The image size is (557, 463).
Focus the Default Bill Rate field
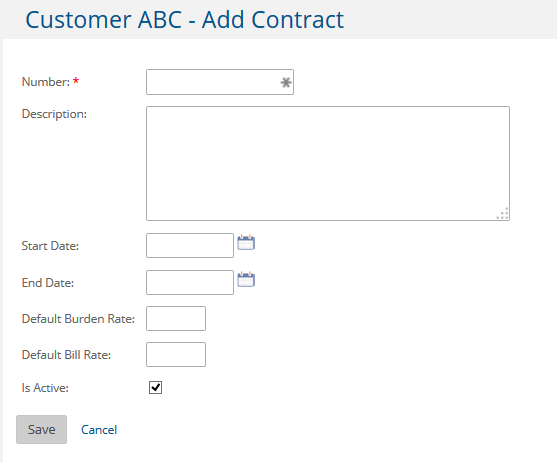tap(176, 354)
